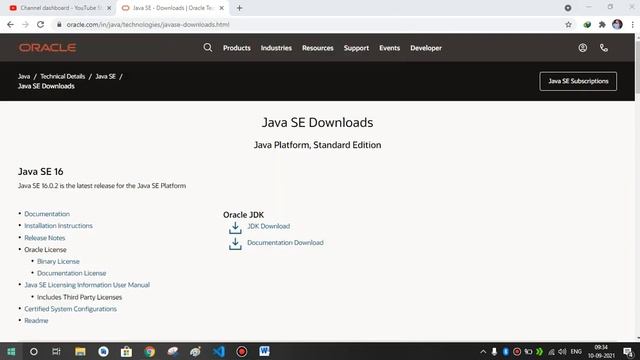This screenshot has height=360, width=640.
Task: Close the Java SE Downloads tab
Action: pyautogui.click(x=222, y=8)
